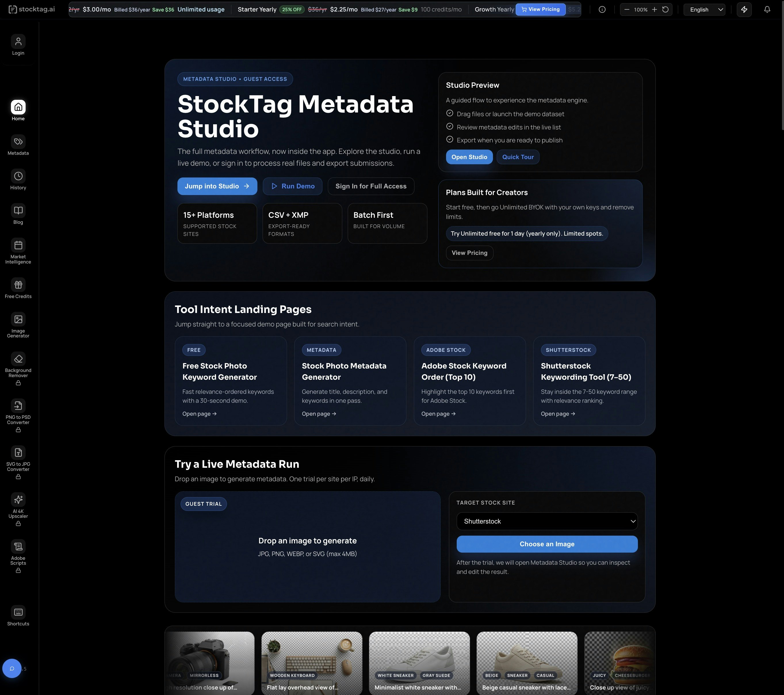Click Jump into Studio

click(x=217, y=186)
